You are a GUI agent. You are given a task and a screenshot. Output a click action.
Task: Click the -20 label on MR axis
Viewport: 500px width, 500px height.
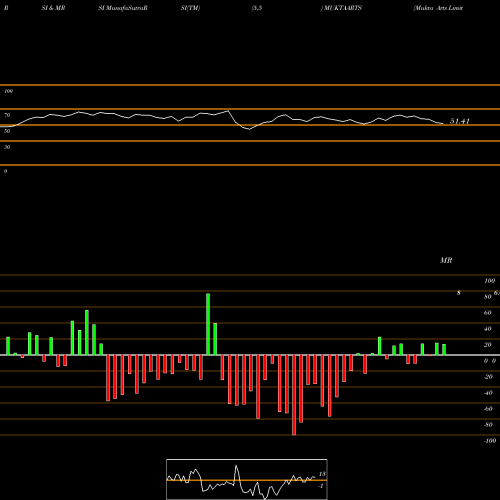pos(488,377)
